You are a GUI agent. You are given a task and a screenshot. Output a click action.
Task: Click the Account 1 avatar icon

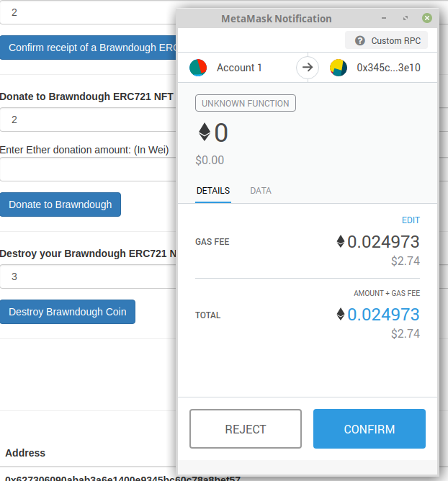tap(198, 68)
